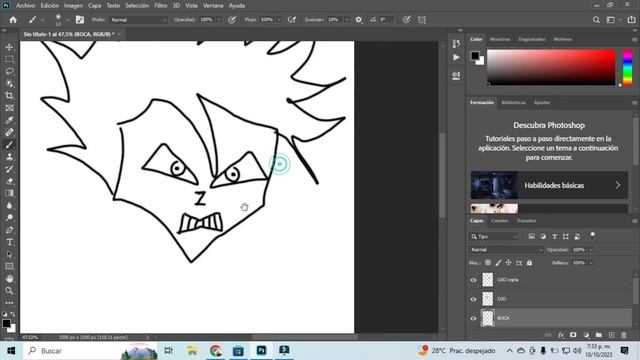
Task: Open the Opacidad dropdown in options bar
Action: (219, 20)
